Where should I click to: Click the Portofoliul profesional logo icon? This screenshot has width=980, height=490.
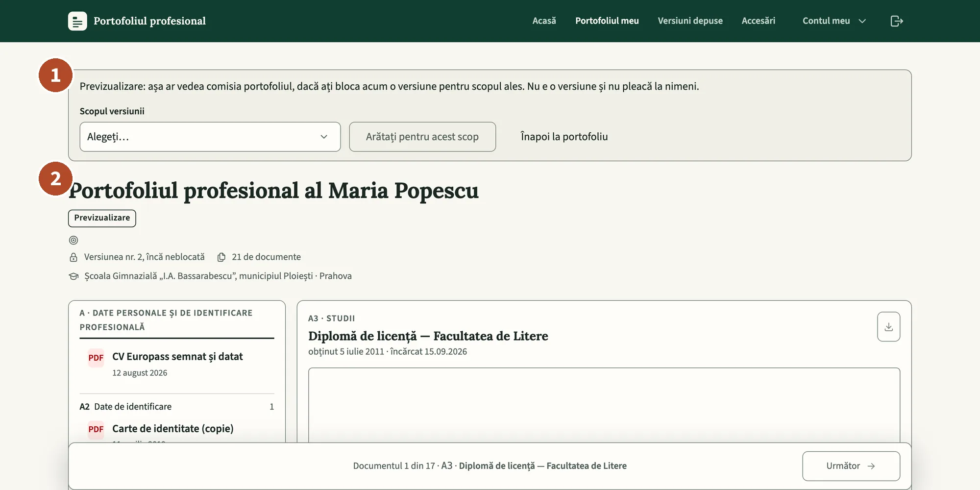[x=77, y=21]
